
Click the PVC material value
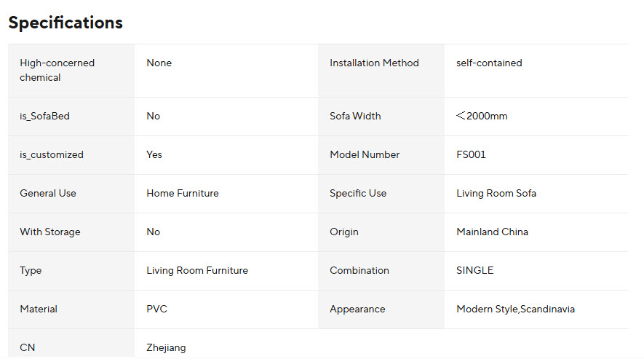[x=156, y=309]
